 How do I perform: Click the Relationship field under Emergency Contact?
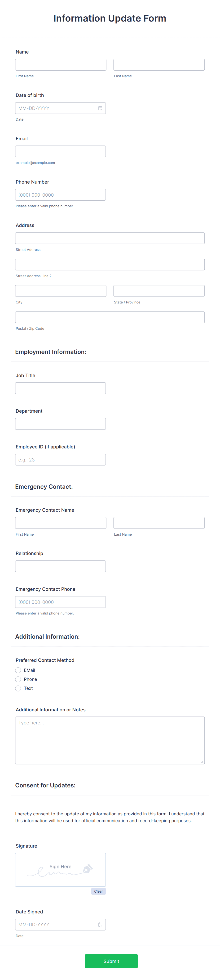[x=60, y=566]
